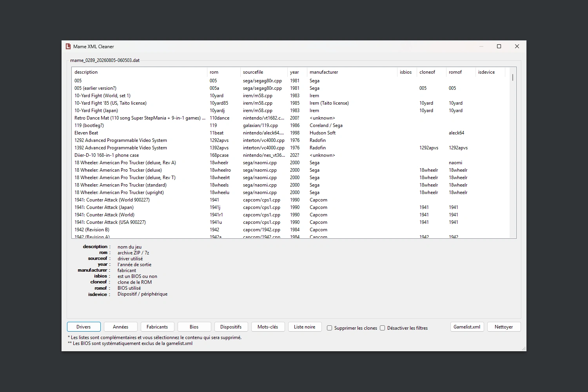Open the Mots-clés filter list
The height and width of the screenshot is (392, 588).
[268, 327]
